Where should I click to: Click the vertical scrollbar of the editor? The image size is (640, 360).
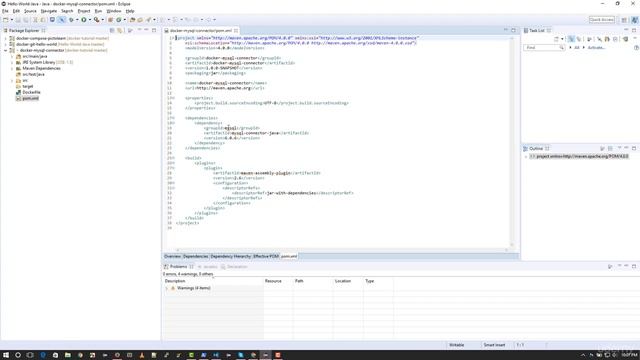tap(512, 141)
